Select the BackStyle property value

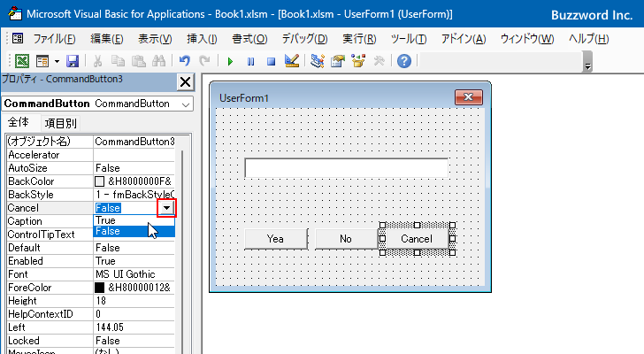point(134,194)
